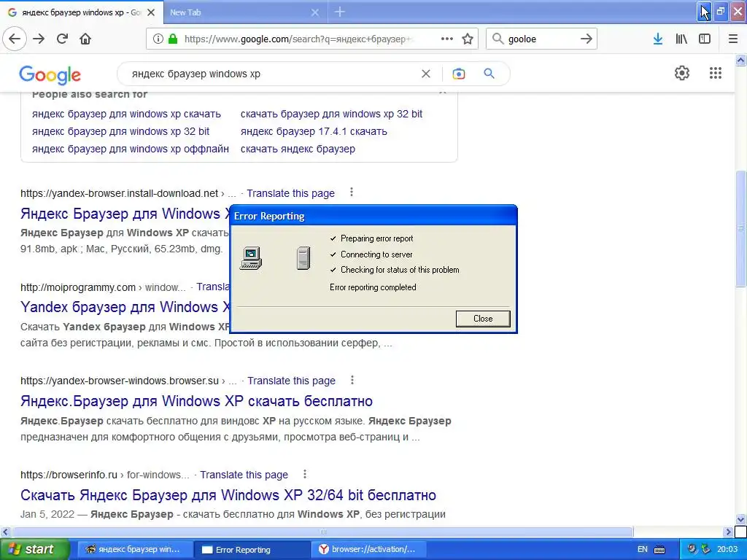Click the taskbar clock 20:03
The height and width of the screenshot is (560, 747).
tap(727, 550)
